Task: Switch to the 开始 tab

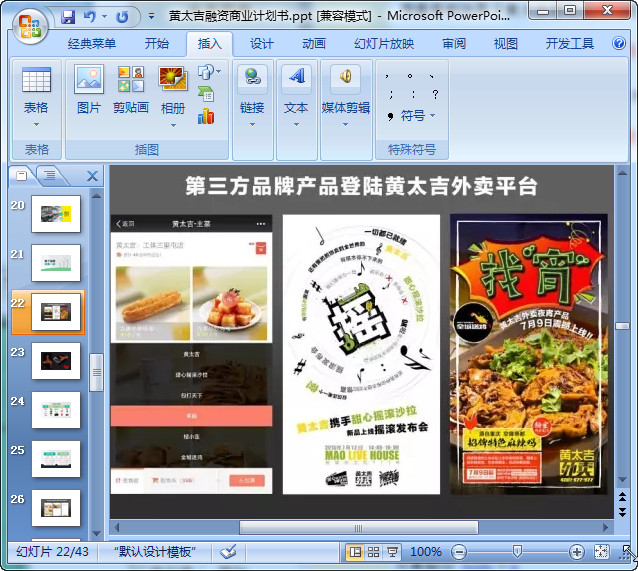Action: point(157,43)
